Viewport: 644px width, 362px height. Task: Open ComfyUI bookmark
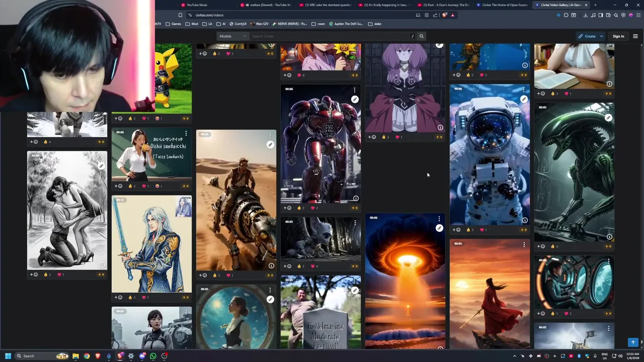tap(238, 24)
